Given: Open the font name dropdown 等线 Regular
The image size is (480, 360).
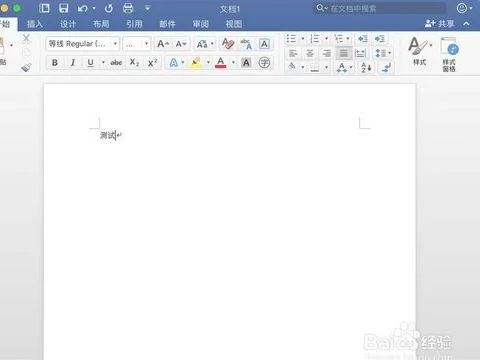Looking at the screenshot, I should pyautogui.click(x=83, y=44).
